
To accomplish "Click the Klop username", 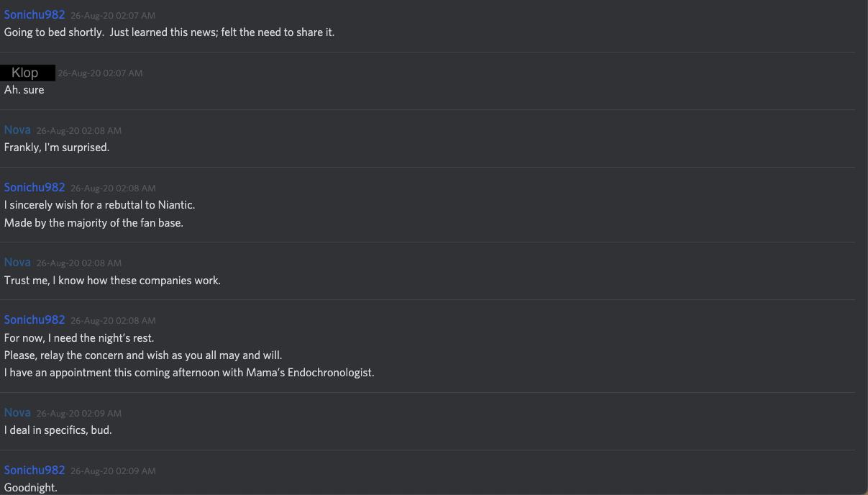I will [26, 73].
